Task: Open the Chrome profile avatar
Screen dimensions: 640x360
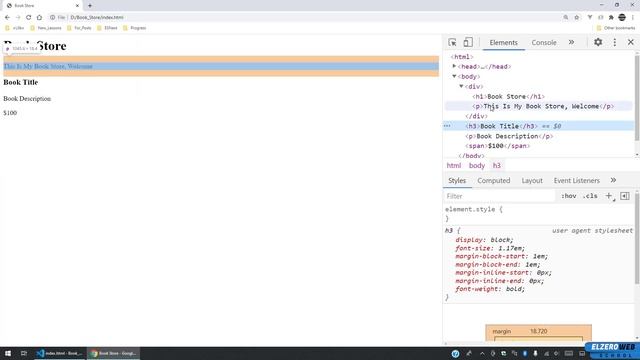Action: (622, 18)
